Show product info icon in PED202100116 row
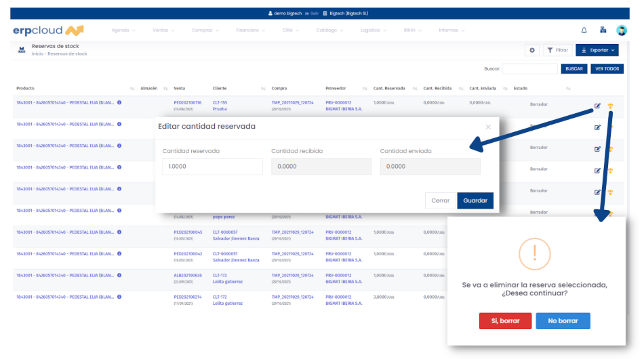Image resolution: width=644 pixels, height=359 pixels. click(119, 102)
